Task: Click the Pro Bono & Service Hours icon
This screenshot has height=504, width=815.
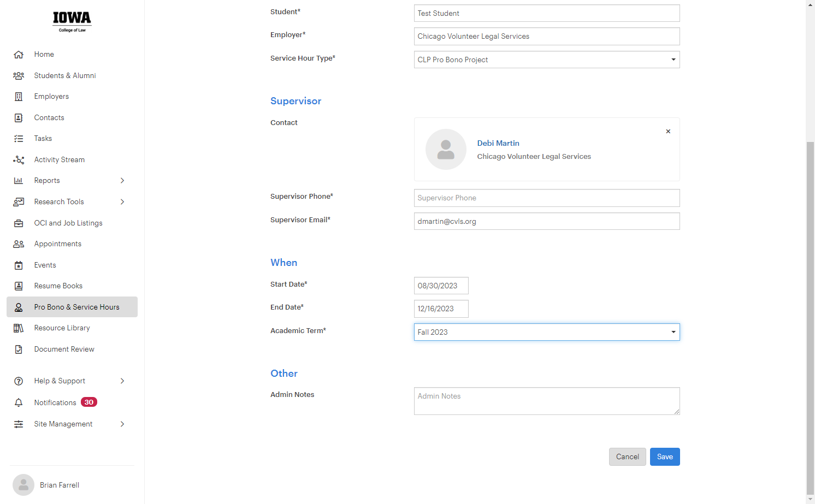Action: [19, 307]
